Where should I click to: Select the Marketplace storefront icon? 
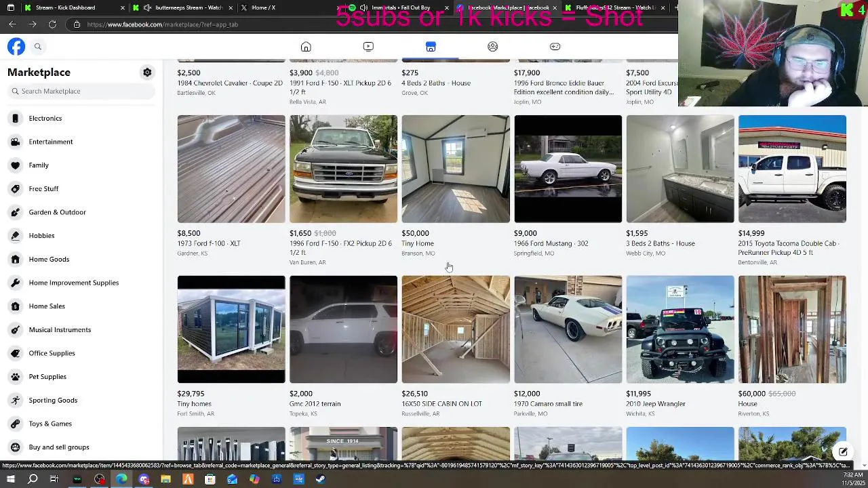(431, 46)
